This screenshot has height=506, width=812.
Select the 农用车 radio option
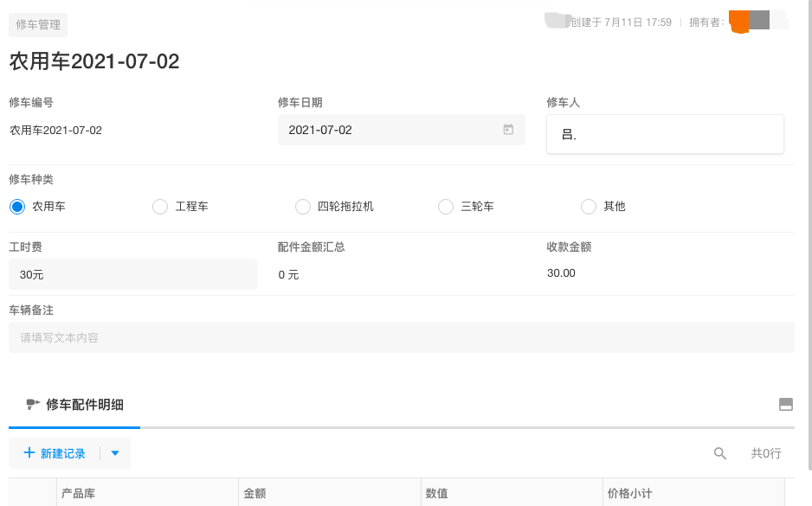pos(17,207)
